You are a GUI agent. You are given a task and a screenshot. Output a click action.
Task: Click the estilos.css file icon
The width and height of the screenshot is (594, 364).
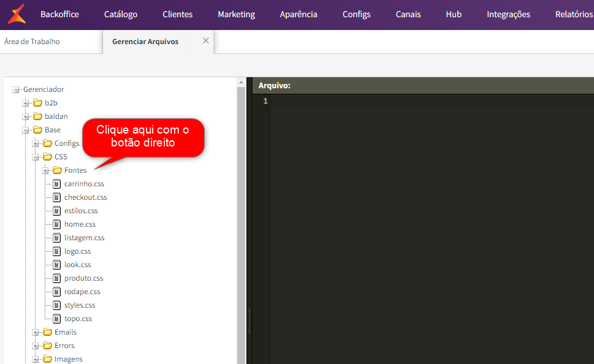[x=57, y=211]
